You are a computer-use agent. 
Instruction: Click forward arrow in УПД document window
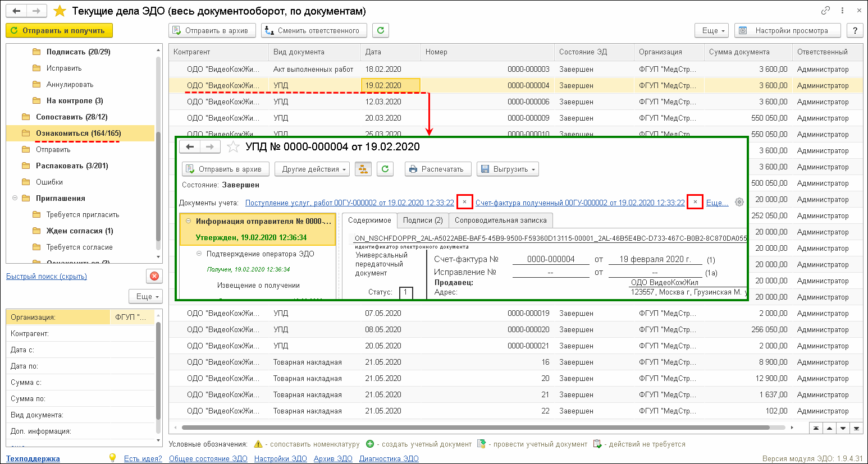point(209,147)
